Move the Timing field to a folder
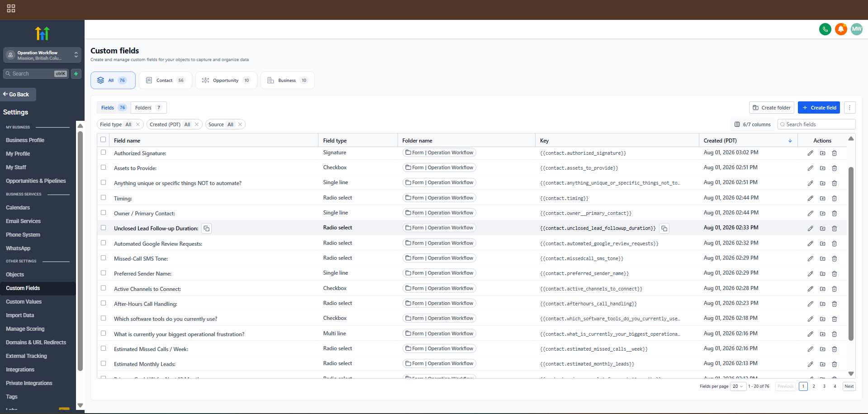 tap(822, 199)
